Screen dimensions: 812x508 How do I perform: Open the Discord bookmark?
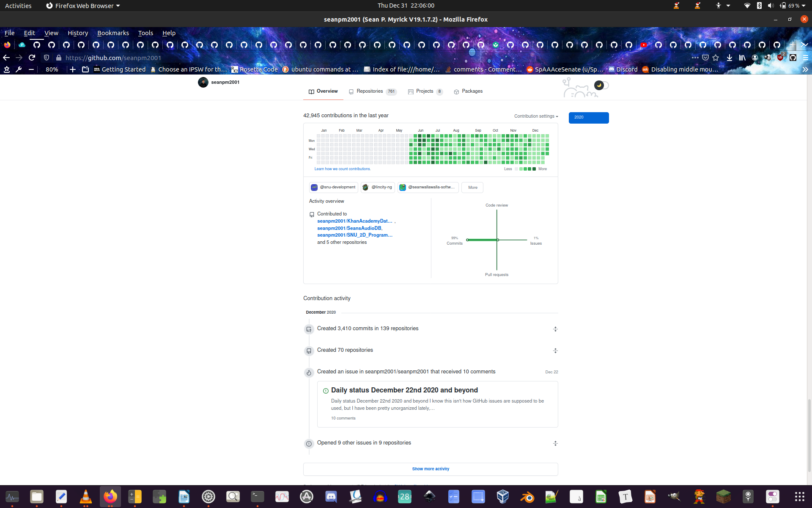pos(623,69)
